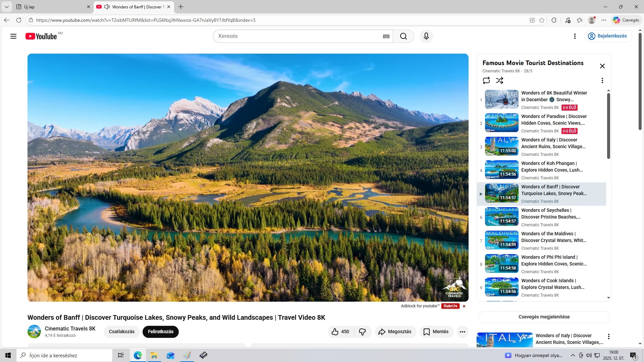Open the browser tab list chevron
This screenshot has height=362, width=644.
tap(6, 7)
